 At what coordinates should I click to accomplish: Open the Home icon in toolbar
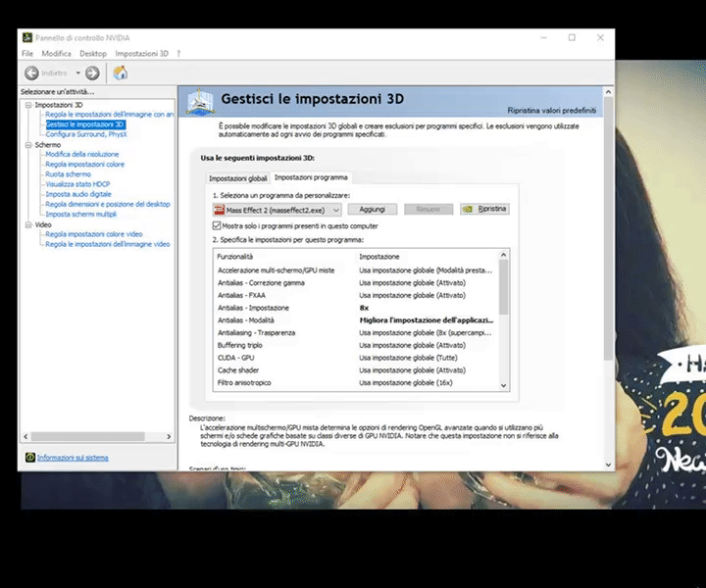coord(121,73)
